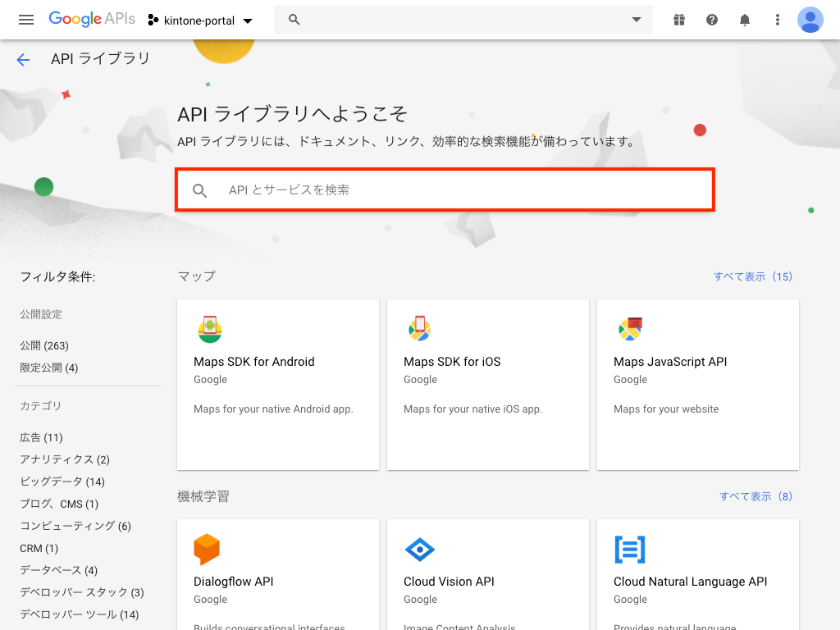
Task: Open the notifications bell
Action: (745, 20)
